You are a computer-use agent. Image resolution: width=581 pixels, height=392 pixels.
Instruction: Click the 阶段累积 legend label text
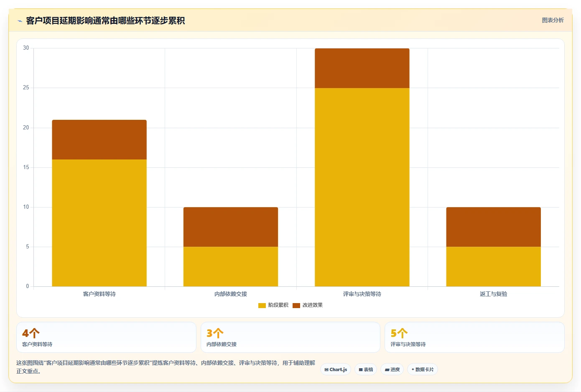[278, 305]
